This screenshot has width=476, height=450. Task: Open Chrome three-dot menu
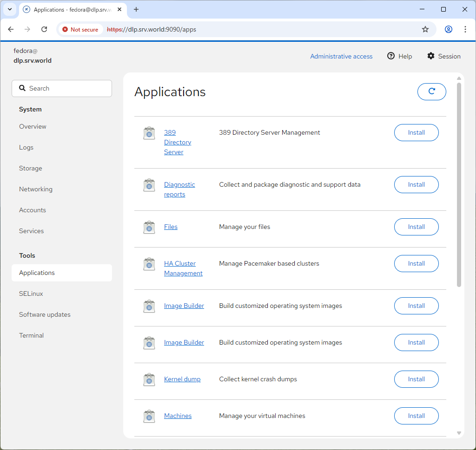465,29
